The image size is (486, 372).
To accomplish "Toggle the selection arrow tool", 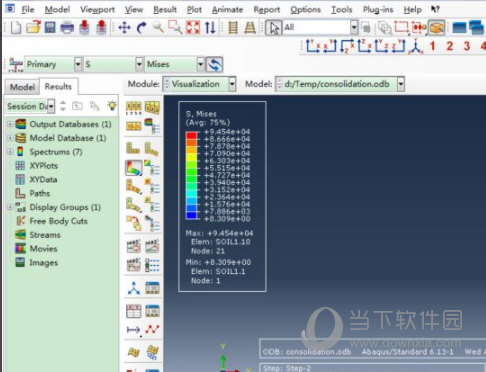I will pos(274,28).
